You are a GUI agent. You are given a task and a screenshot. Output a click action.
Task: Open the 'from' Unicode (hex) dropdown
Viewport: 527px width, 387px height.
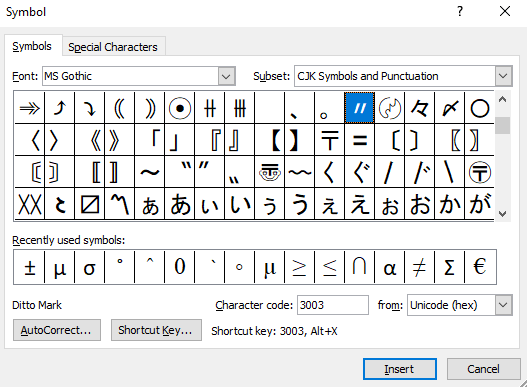[503, 305]
